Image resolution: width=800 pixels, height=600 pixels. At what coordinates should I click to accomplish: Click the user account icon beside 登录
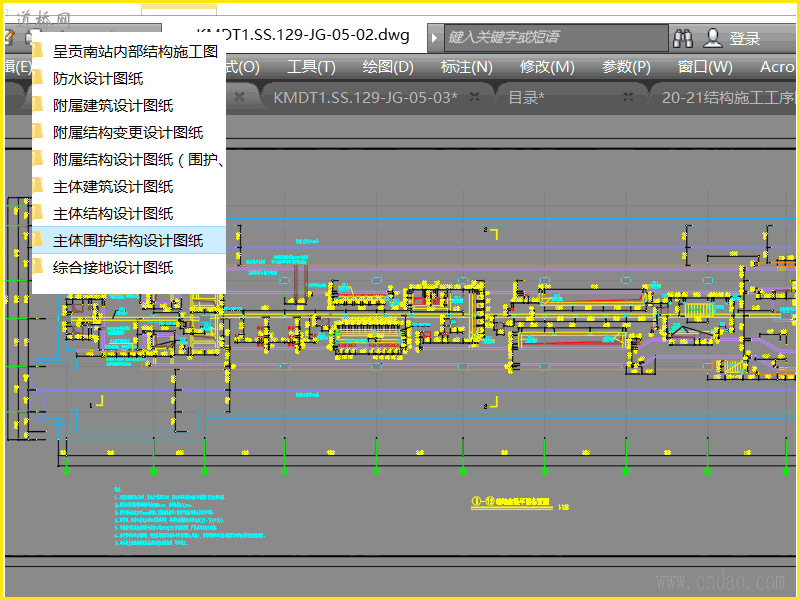[x=713, y=38]
